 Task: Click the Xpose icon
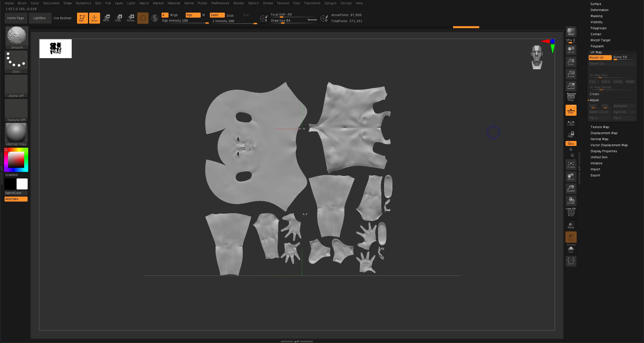pyautogui.click(x=571, y=261)
